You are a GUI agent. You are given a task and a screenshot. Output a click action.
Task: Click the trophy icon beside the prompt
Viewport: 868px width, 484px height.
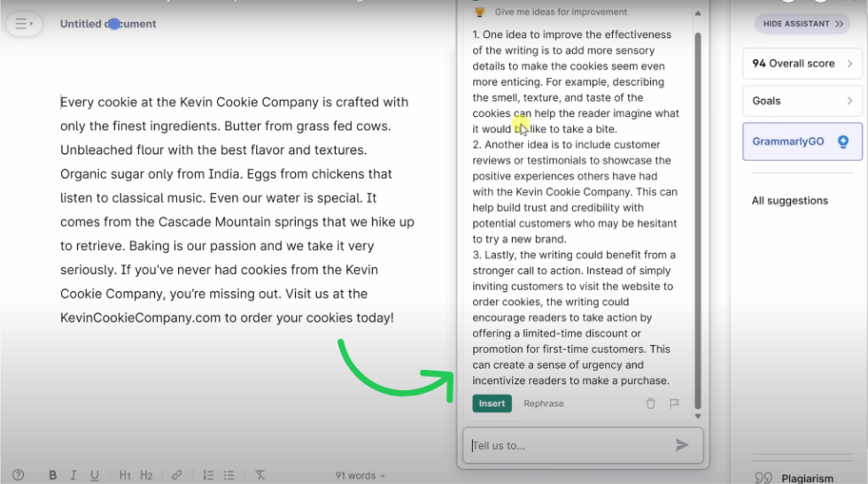click(x=479, y=12)
